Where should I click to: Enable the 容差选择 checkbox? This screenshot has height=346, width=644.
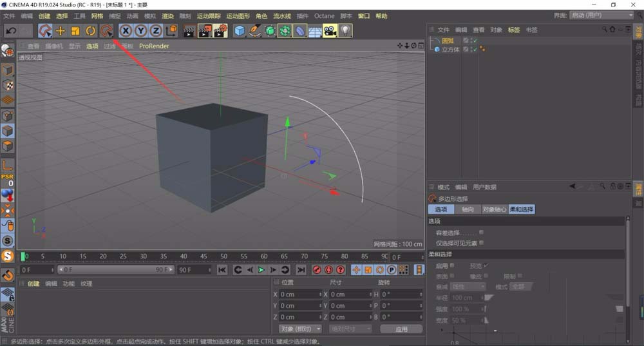(x=481, y=232)
